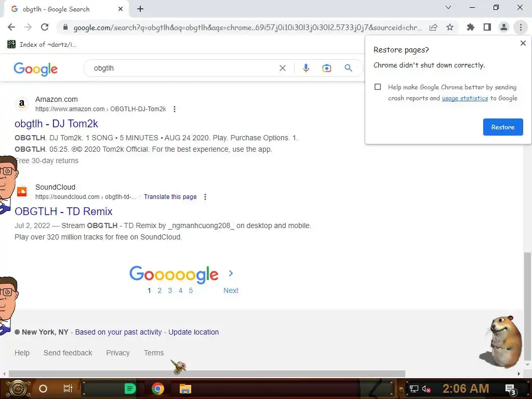Check the send crash reports checkbox
The image size is (532, 399).
(378, 87)
